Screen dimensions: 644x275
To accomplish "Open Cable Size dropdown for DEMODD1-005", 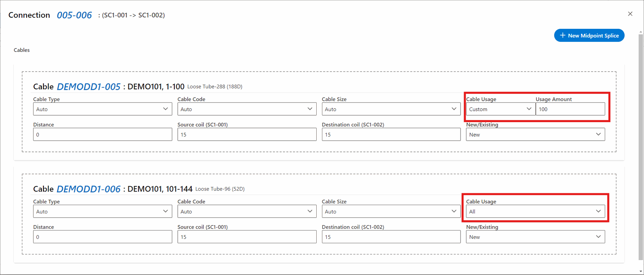I will [x=391, y=109].
